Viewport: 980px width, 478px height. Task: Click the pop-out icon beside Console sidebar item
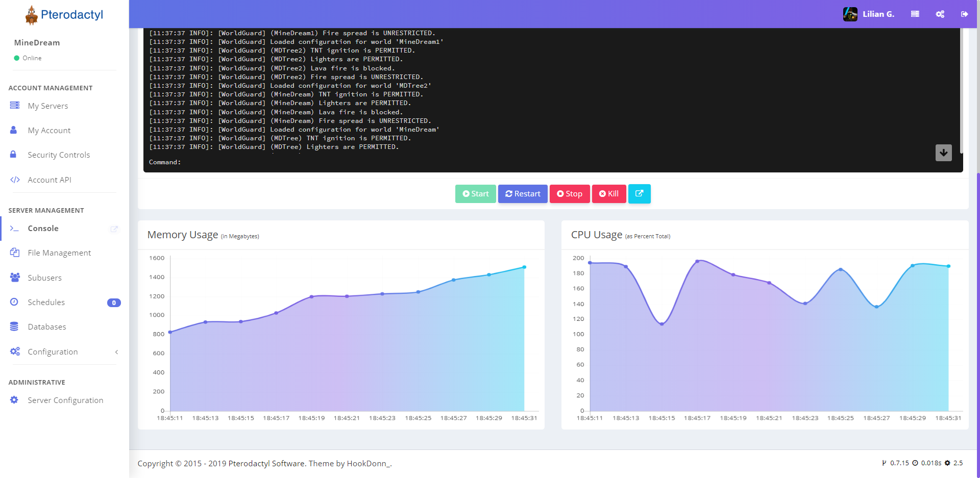(114, 229)
